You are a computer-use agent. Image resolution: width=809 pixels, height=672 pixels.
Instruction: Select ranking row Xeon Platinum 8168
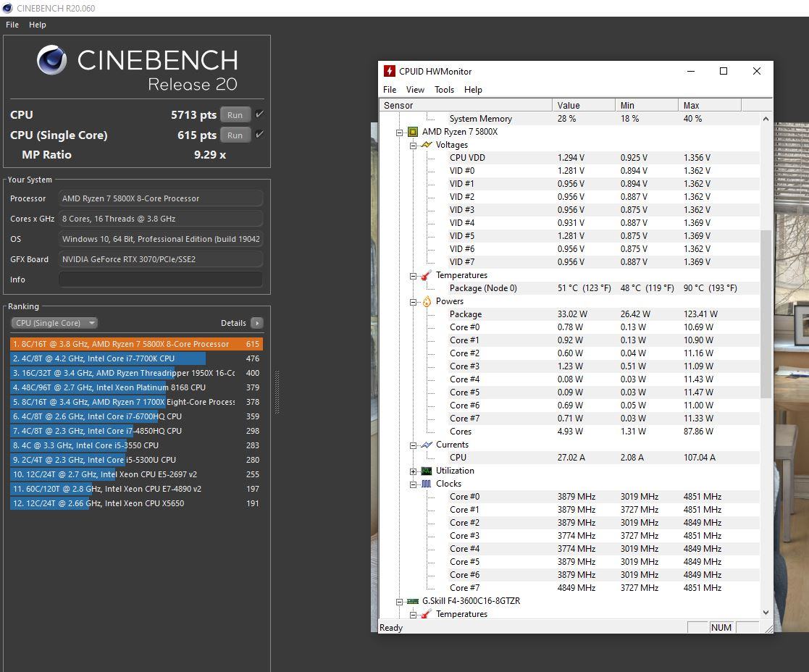136,387
